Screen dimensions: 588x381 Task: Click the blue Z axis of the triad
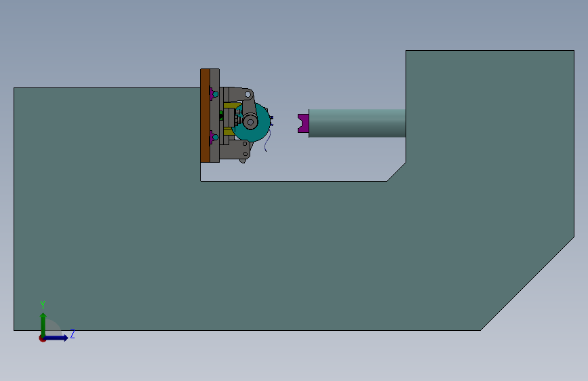tap(57, 338)
